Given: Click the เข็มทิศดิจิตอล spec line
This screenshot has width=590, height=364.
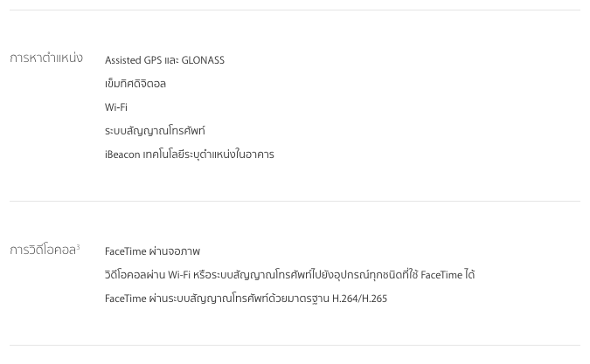Looking at the screenshot, I should [135, 84].
